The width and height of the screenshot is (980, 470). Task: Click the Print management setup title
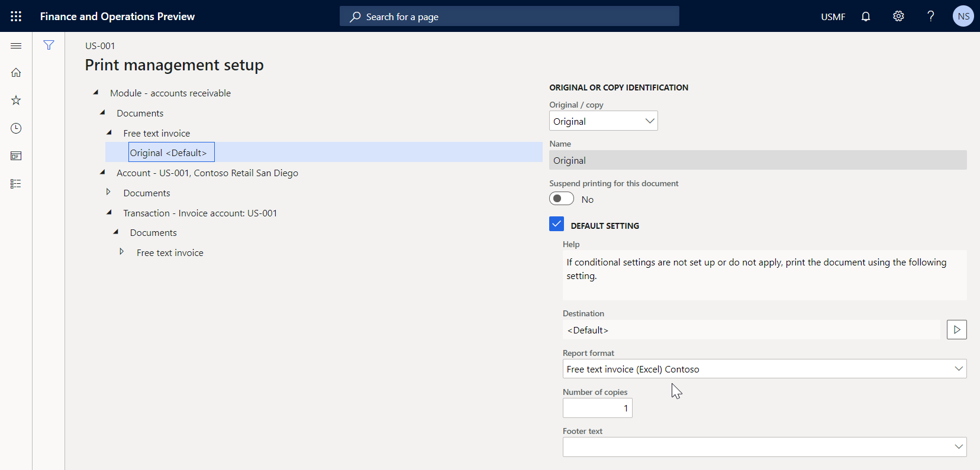click(x=174, y=65)
